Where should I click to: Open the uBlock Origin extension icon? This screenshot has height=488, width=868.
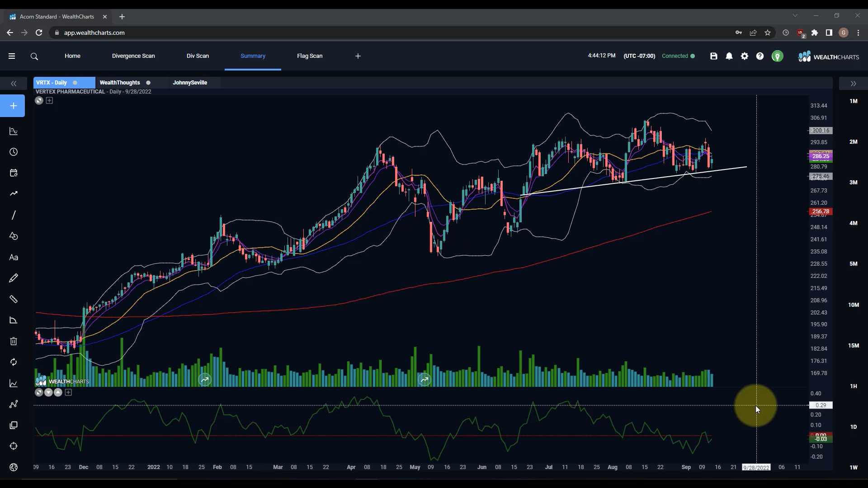coord(801,33)
